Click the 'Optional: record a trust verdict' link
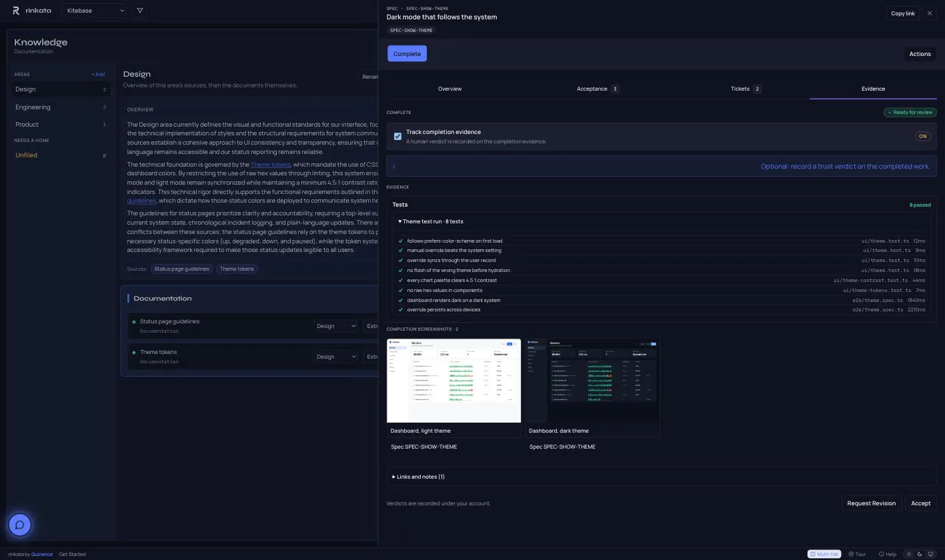Image resolution: width=945 pixels, height=560 pixels. point(845,167)
